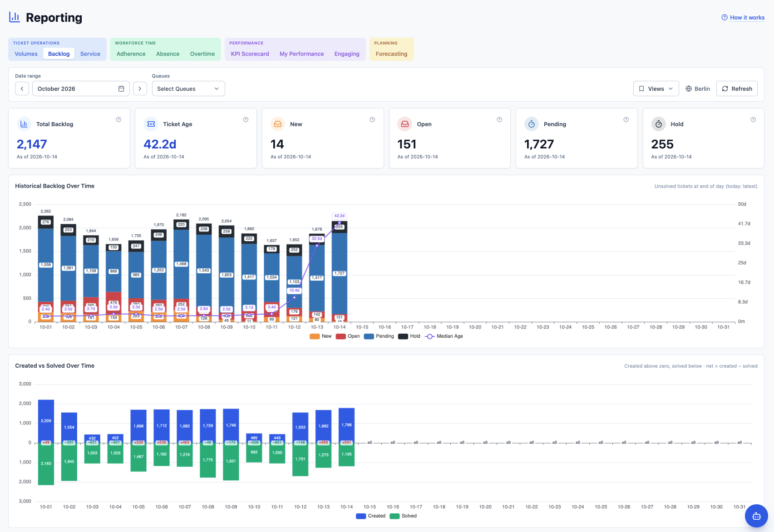Open the My Performance tab

coord(302,54)
